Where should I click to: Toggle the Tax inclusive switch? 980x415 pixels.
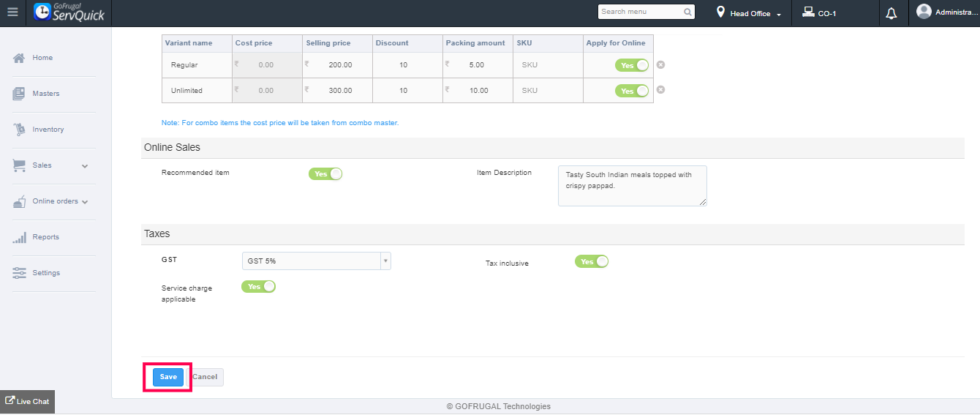592,261
